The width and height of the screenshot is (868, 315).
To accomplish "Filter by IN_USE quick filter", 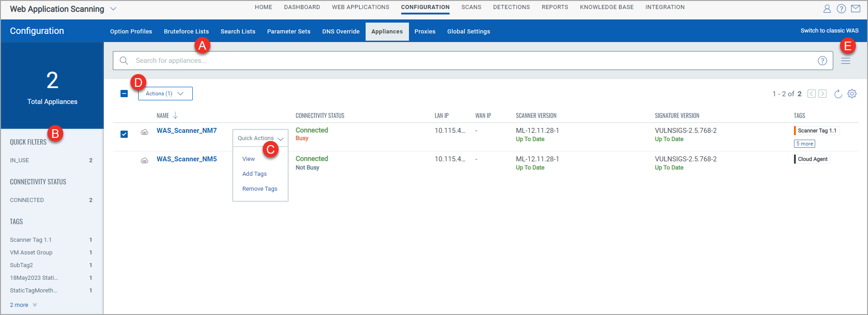I will click(52, 160).
